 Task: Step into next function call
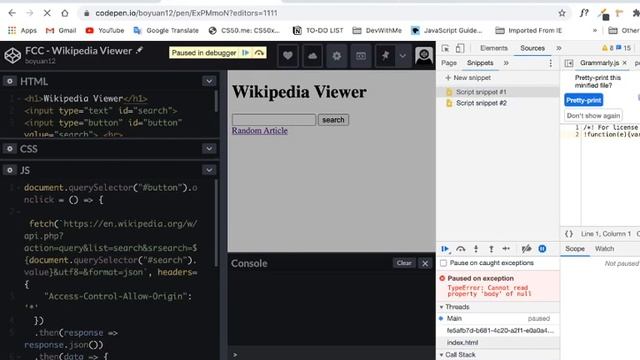[476, 249]
